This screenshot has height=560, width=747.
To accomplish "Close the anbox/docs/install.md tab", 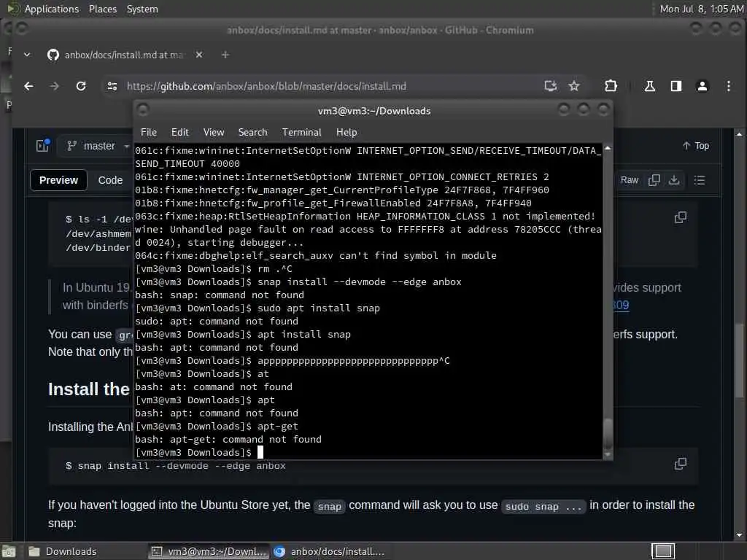I will pos(199,55).
